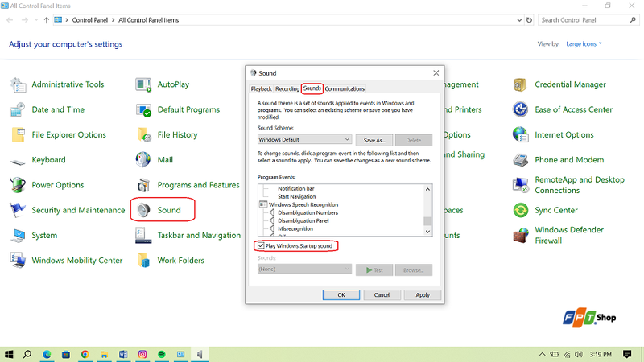Click the taskbar Search magnifier icon

[x=27, y=354]
